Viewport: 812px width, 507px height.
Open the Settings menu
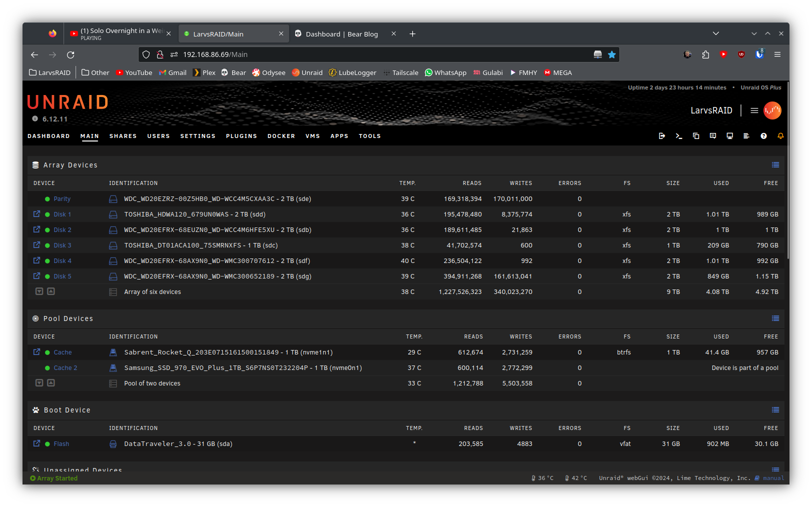click(x=198, y=136)
